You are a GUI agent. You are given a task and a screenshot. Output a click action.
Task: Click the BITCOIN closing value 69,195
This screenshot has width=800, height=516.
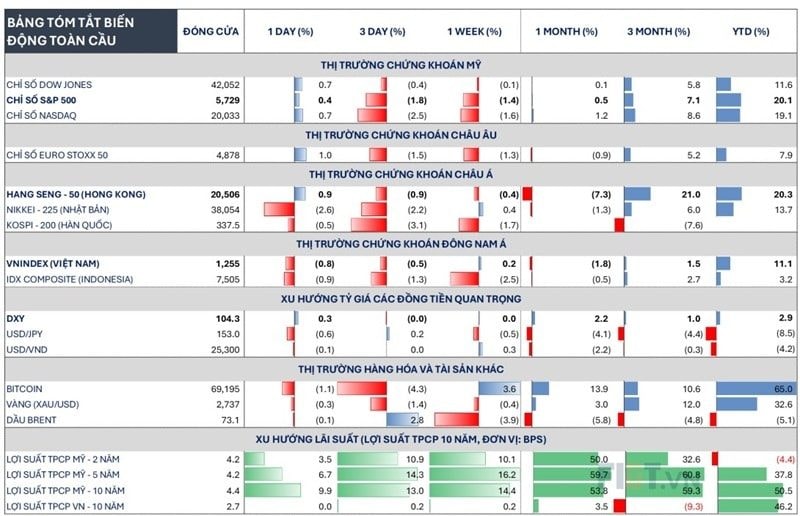pyautogui.click(x=225, y=389)
